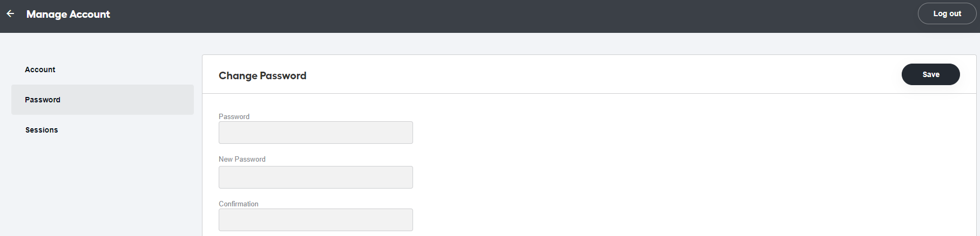
Task: Focus the Confirmation input box
Action: [x=316, y=220]
